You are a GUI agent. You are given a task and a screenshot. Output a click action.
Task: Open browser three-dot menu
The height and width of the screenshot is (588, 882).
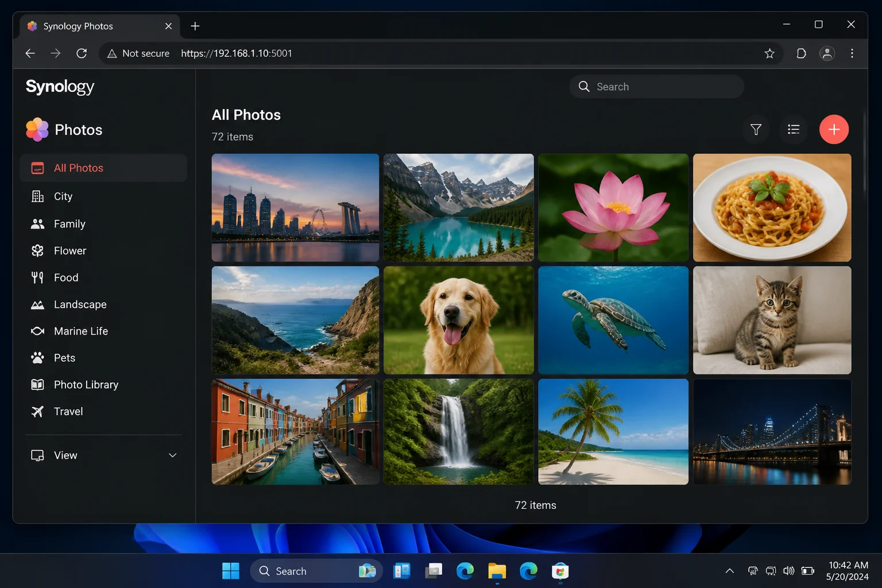click(852, 53)
